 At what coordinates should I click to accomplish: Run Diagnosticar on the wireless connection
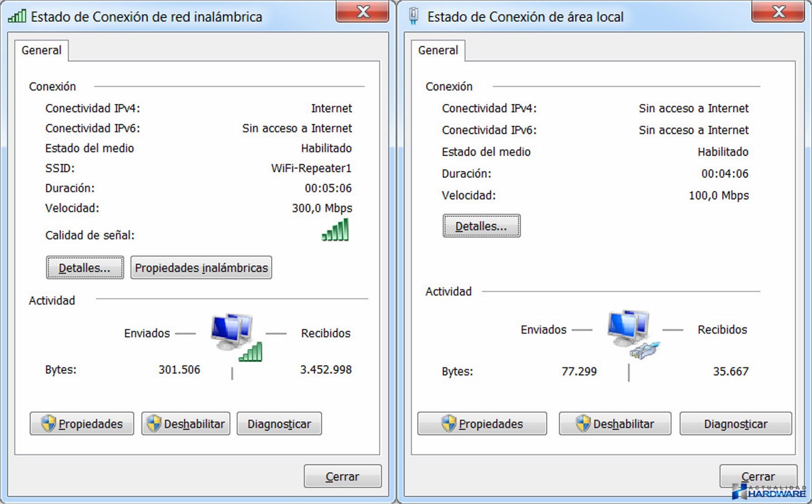(279, 424)
